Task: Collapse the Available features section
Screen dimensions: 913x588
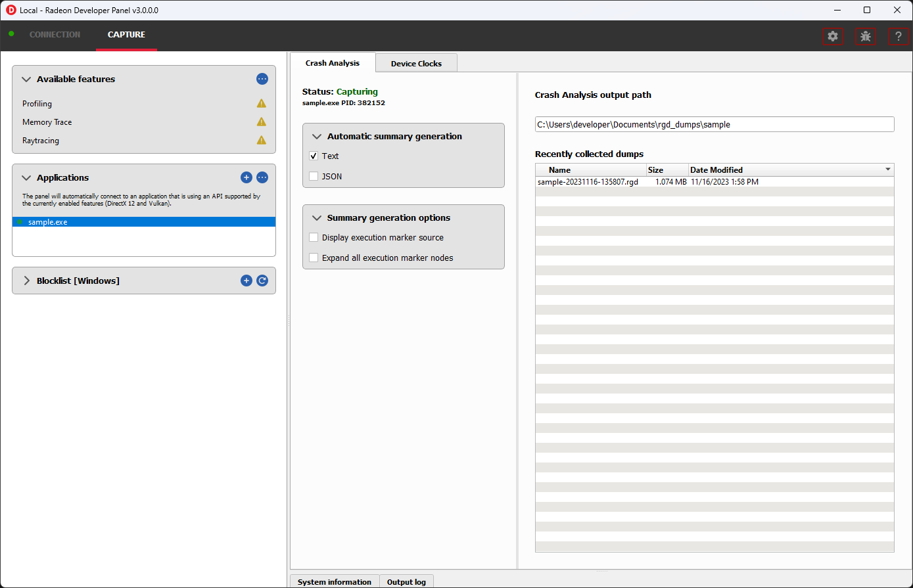Action: [x=26, y=79]
